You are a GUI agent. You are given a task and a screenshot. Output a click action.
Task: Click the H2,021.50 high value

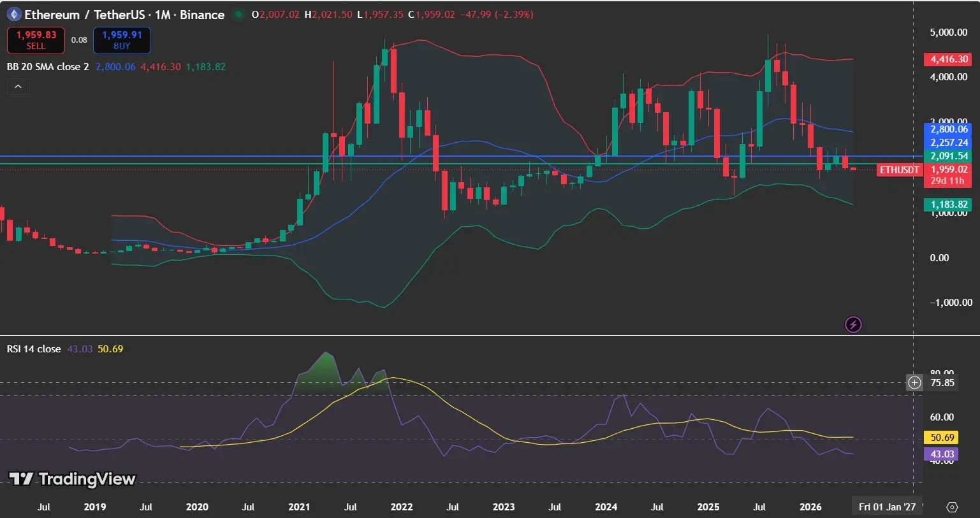(328, 15)
